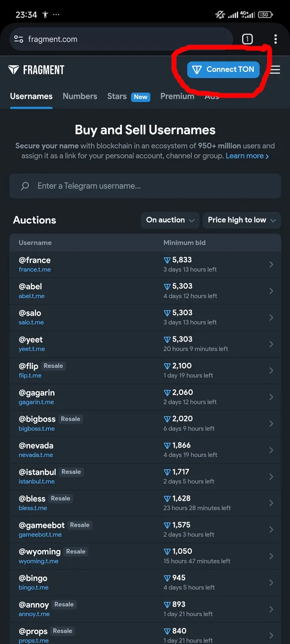Tap the search magnifier icon

pos(25,186)
